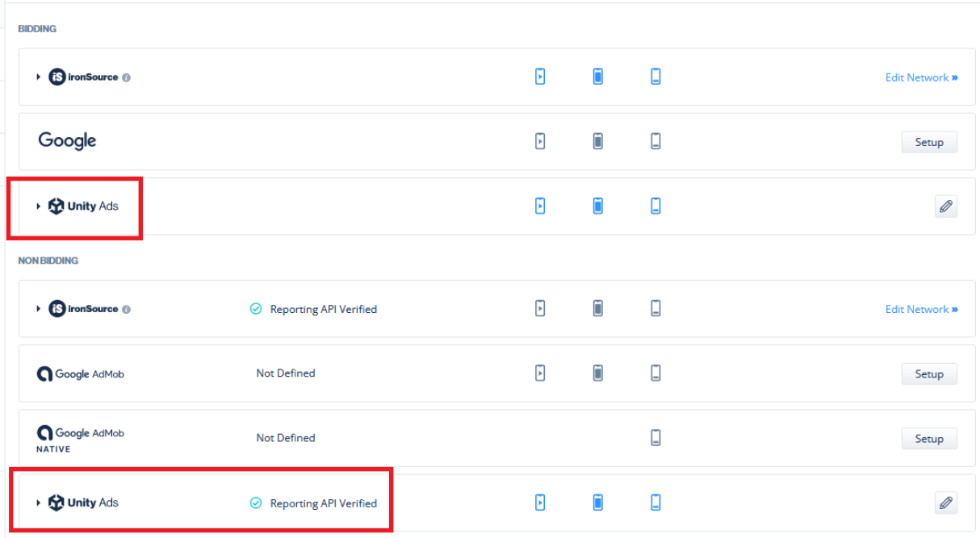Viewport: 980px width, 538px height.
Task: Click the info icon beside Non Bidding ironSource
Action: 127,309
